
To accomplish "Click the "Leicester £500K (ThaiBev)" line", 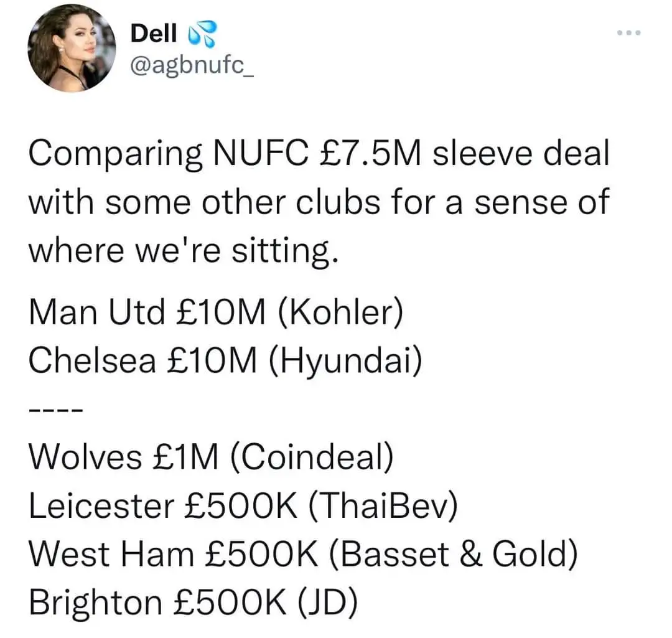I will click(243, 506).
